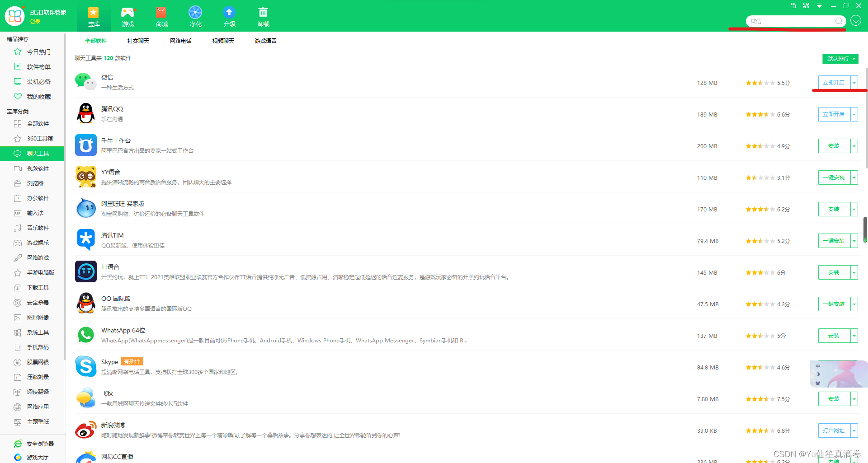Screen dimensions: 868x463
Task: Expand arrow beside 新浪微博 打开网址 button
Action: click(854, 430)
